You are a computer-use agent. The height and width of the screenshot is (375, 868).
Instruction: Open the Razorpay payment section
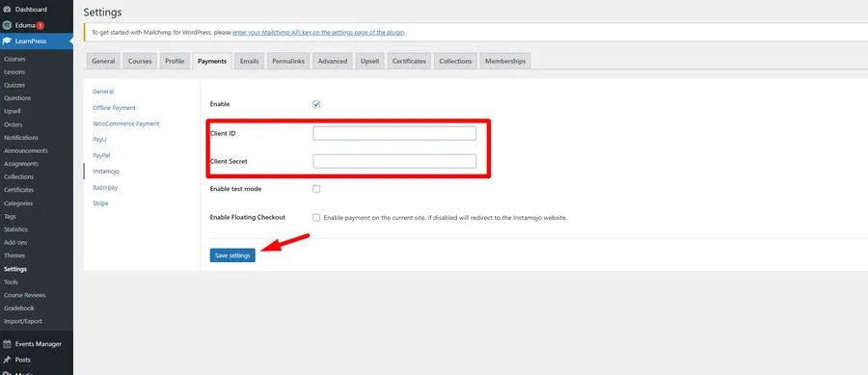[x=105, y=187]
